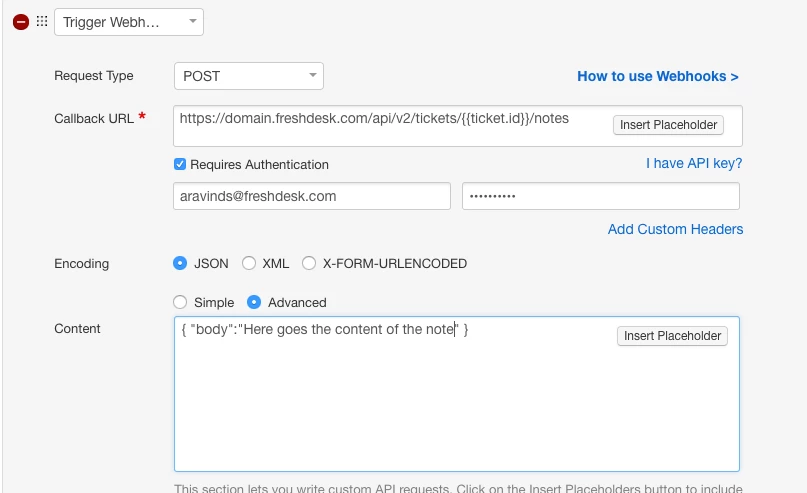Click the I have API key link
This screenshot has height=493, width=807.
[x=694, y=163]
